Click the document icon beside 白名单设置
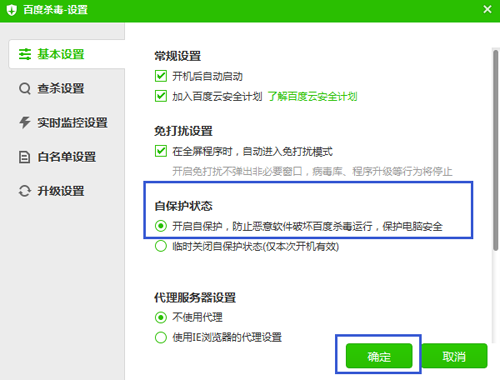This screenshot has height=380, width=500. pos(24,157)
